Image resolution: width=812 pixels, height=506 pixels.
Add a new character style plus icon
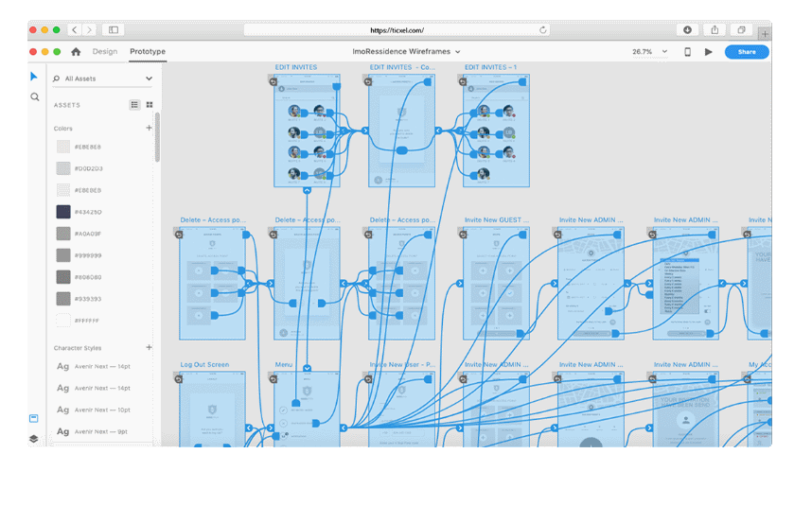click(150, 348)
